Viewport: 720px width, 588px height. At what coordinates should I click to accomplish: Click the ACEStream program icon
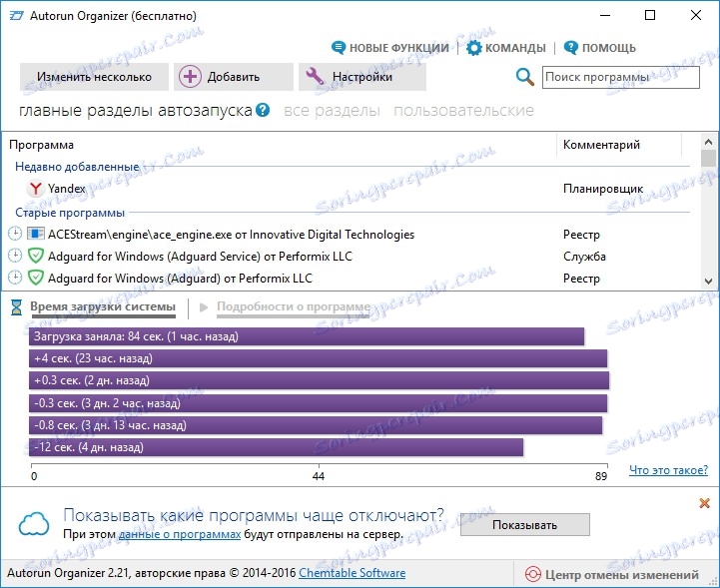click(35, 234)
